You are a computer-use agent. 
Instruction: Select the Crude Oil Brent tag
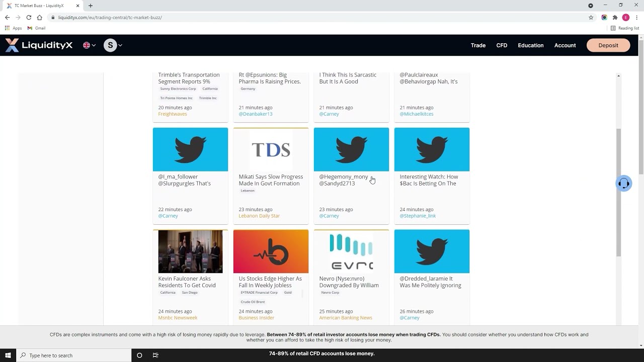pyautogui.click(x=253, y=302)
